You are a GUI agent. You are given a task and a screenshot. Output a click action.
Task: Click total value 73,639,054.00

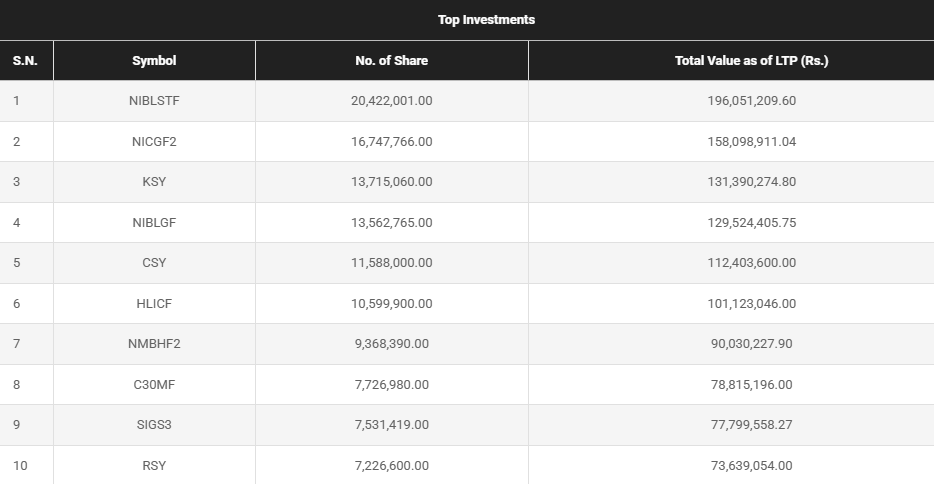point(751,466)
